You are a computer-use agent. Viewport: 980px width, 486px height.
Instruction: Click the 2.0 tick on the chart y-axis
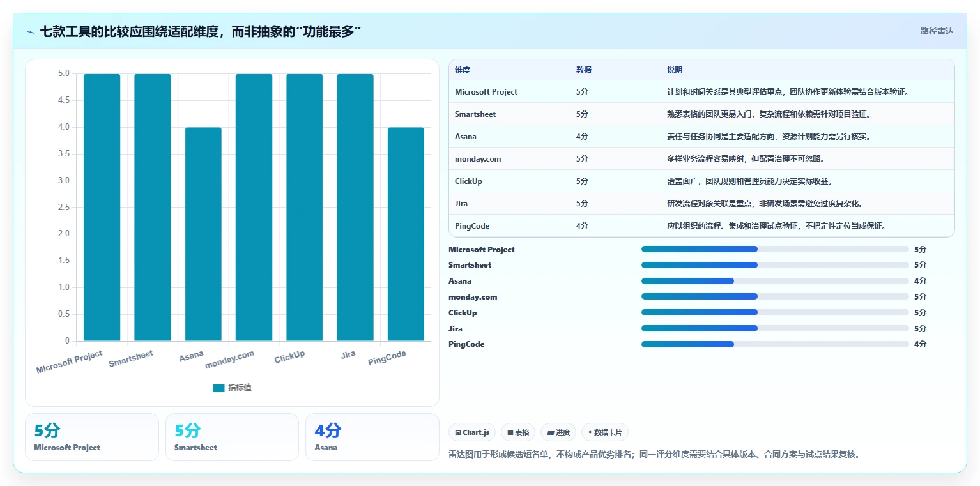click(x=63, y=234)
